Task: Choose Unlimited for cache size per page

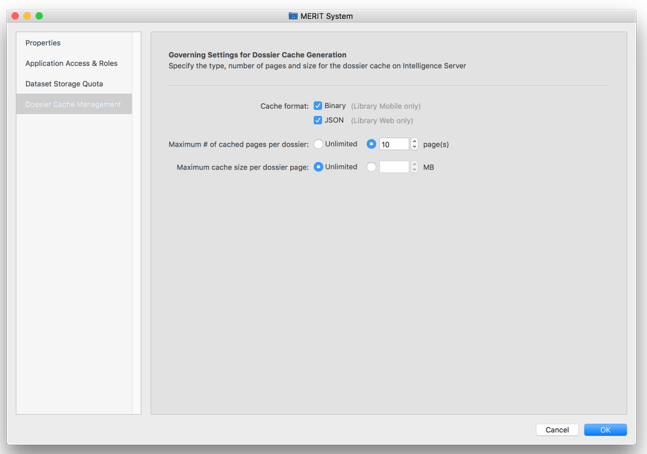Action: [x=318, y=167]
